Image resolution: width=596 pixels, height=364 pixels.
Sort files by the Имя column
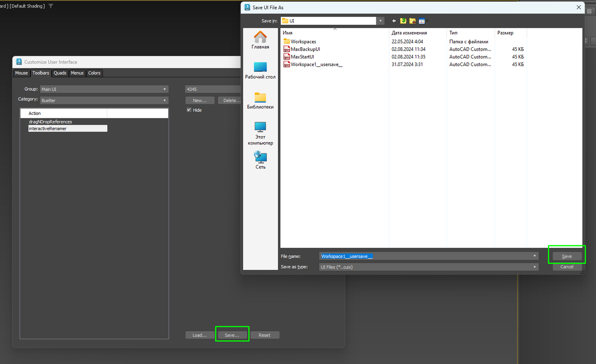pos(335,33)
